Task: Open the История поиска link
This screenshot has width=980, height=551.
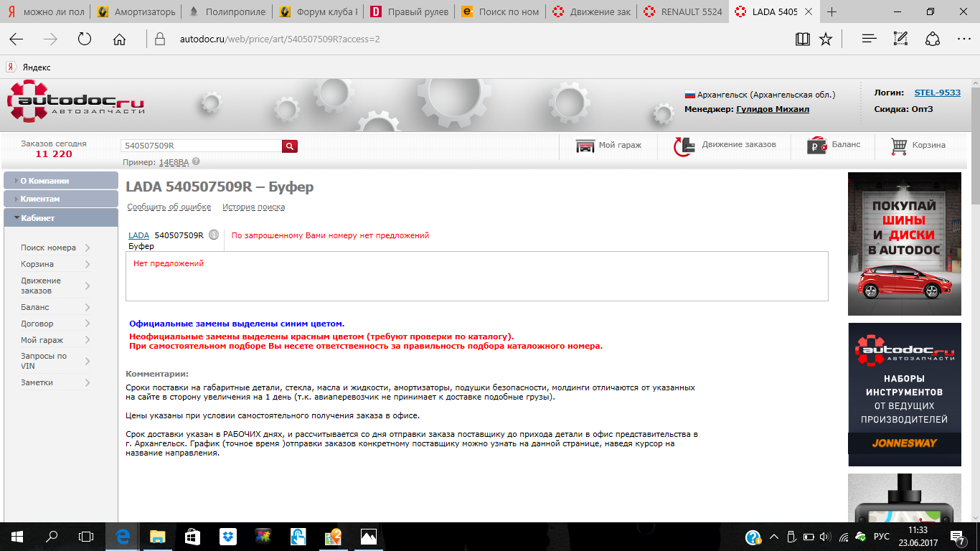Action: [x=253, y=207]
